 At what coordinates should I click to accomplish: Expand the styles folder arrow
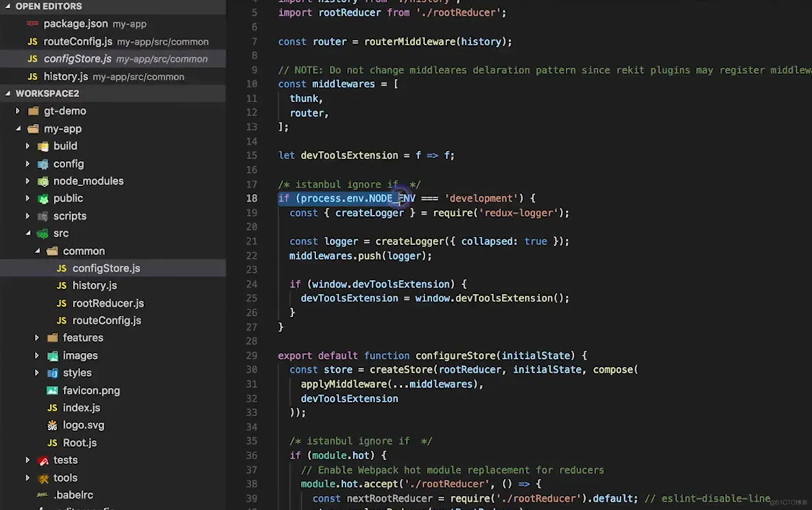click(37, 373)
